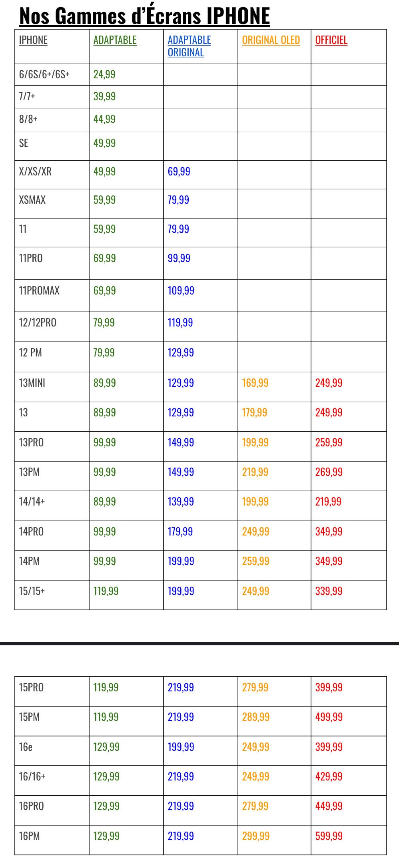Click the page title Nos Gammes d'Écrans IPHONE

pyautogui.click(x=144, y=16)
